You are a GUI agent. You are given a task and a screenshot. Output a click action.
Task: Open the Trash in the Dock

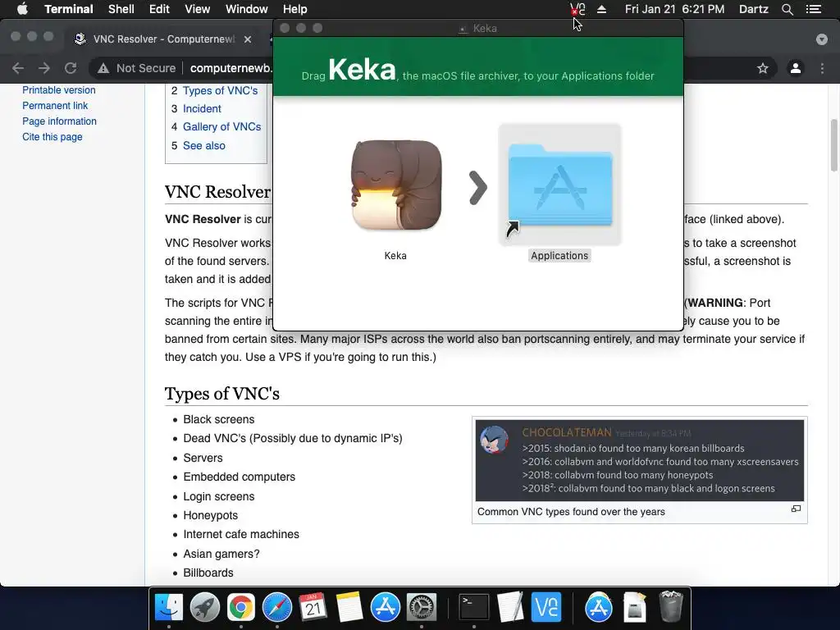coord(671,606)
